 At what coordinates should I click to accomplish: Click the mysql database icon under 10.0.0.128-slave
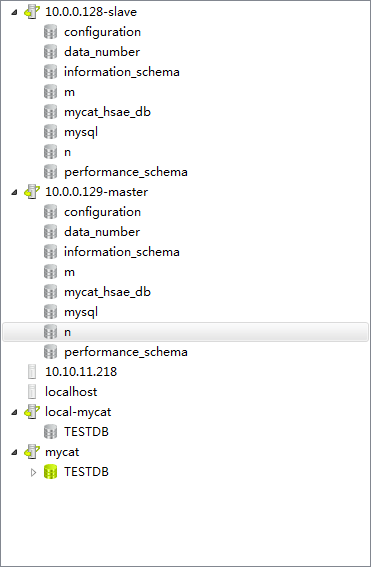point(51,132)
